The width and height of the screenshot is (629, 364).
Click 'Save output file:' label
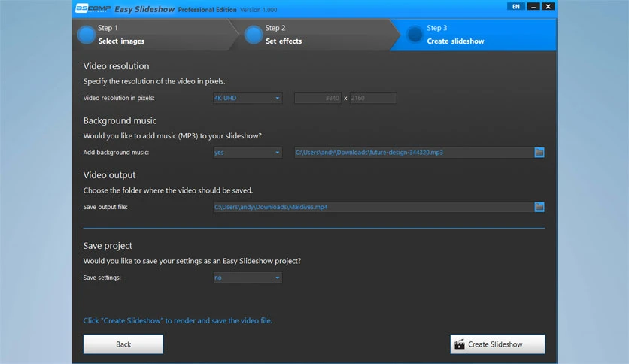(x=105, y=207)
